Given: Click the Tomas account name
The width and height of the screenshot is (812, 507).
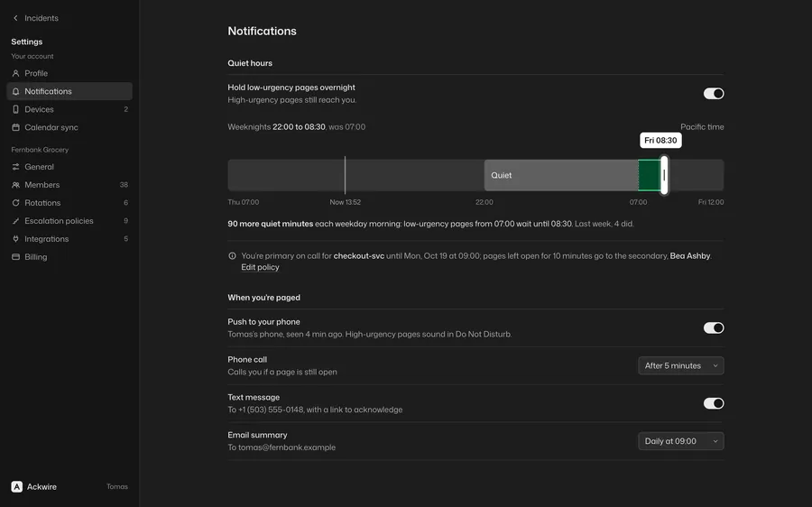Looking at the screenshot, I should coord(117,487).
